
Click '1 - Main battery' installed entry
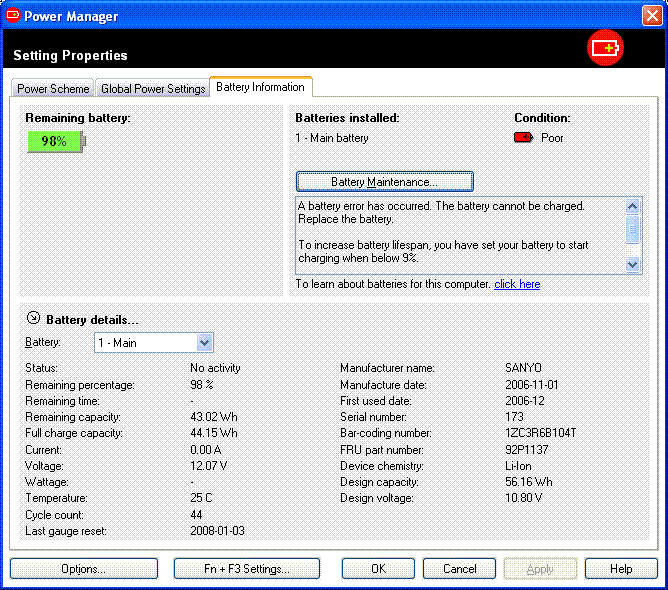(332, 138)
